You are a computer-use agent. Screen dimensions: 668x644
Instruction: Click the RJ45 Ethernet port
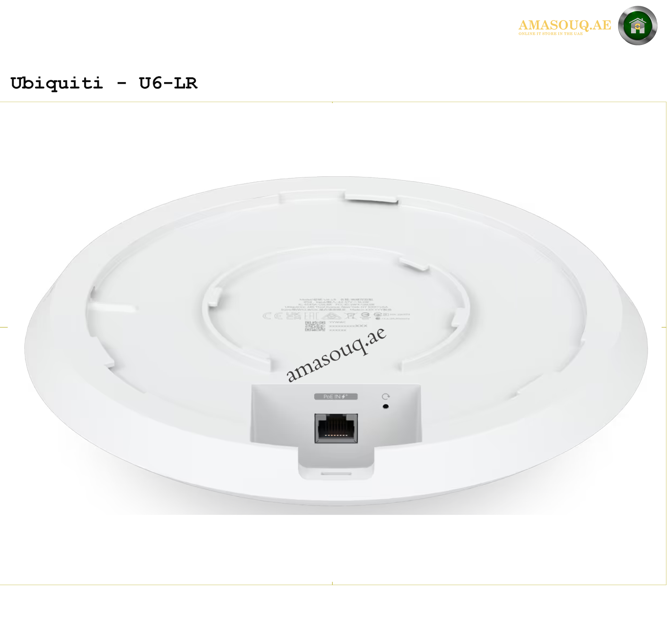[x=336, y=428]
